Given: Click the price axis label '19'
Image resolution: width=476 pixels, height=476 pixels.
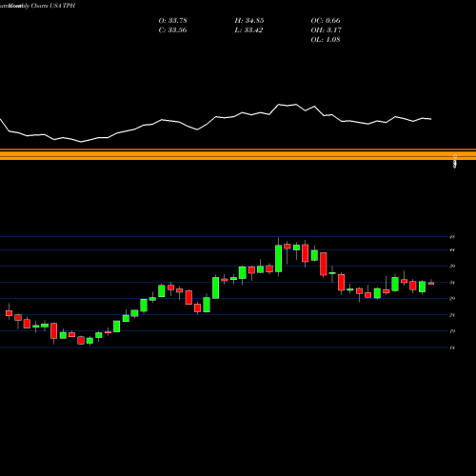Looking at the screenshot, I should coord(452,331).
